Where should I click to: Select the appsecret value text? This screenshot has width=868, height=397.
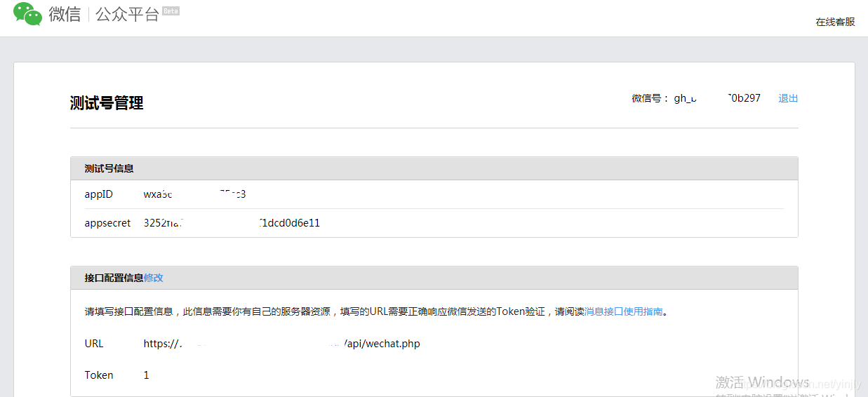pos(232,223)
